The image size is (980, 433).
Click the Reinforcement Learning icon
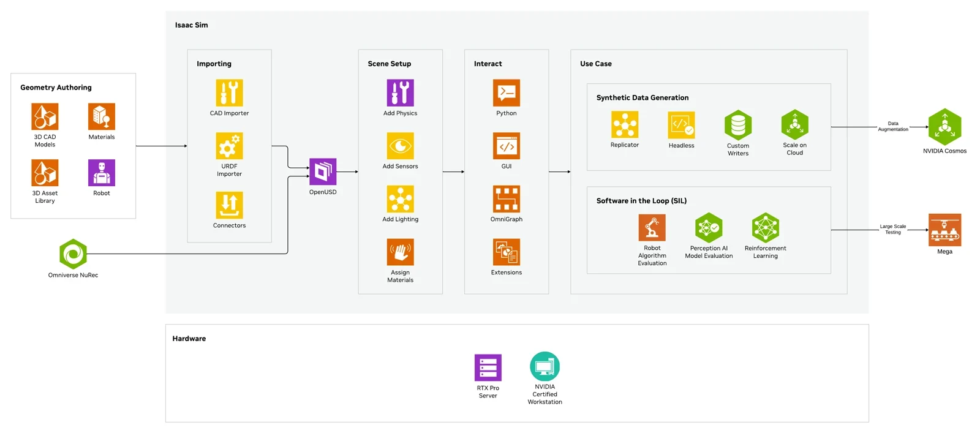point(766,228)
